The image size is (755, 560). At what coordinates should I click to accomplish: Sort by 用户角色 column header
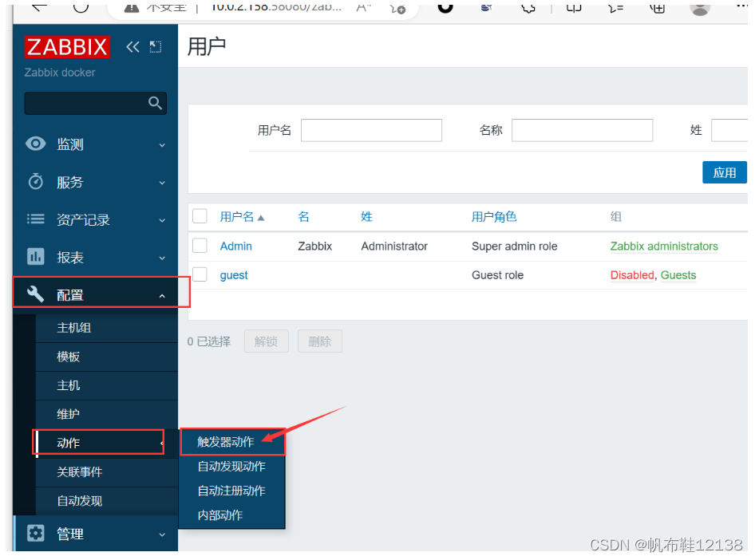[x=494, y=216]
